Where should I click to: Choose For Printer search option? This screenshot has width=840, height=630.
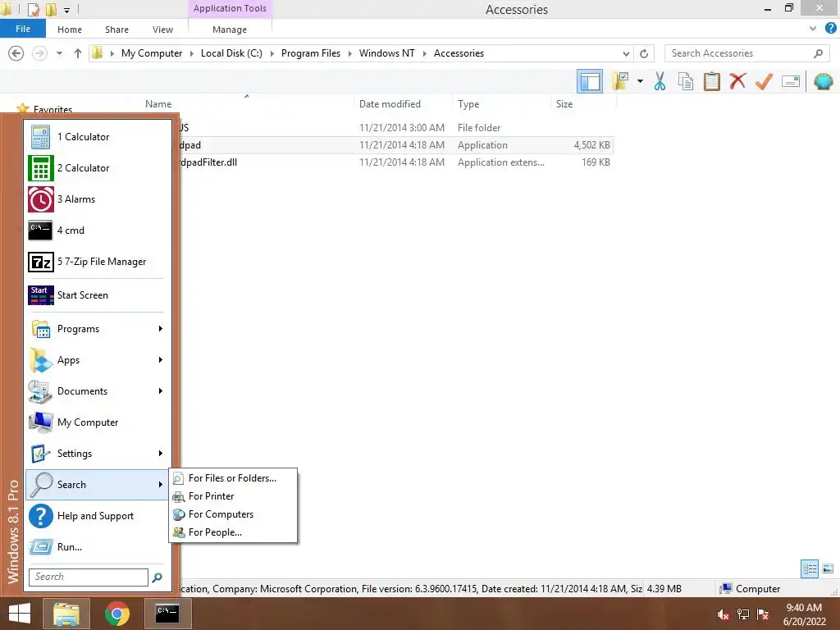(x=233, y=496)
